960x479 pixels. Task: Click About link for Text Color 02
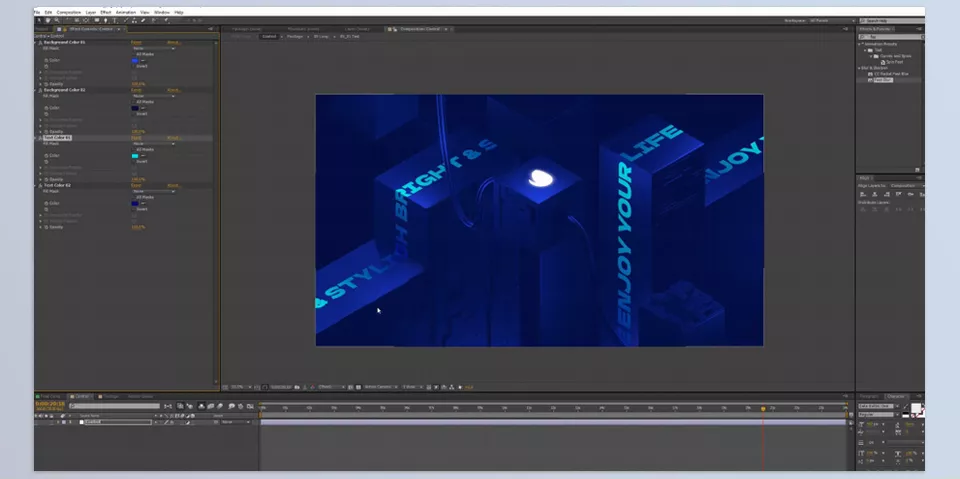tap(174, 185)
